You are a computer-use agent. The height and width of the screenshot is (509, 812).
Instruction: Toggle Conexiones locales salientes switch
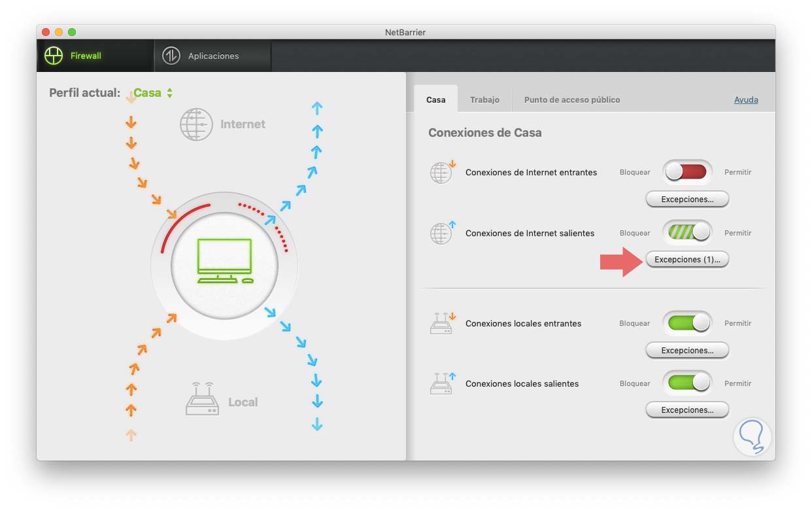[687, 383]
